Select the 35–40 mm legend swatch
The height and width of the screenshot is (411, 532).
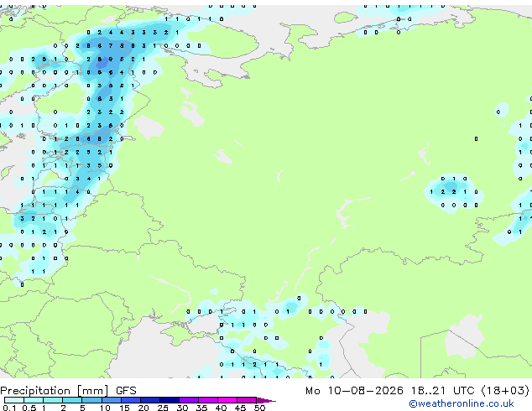coord(207,400)
